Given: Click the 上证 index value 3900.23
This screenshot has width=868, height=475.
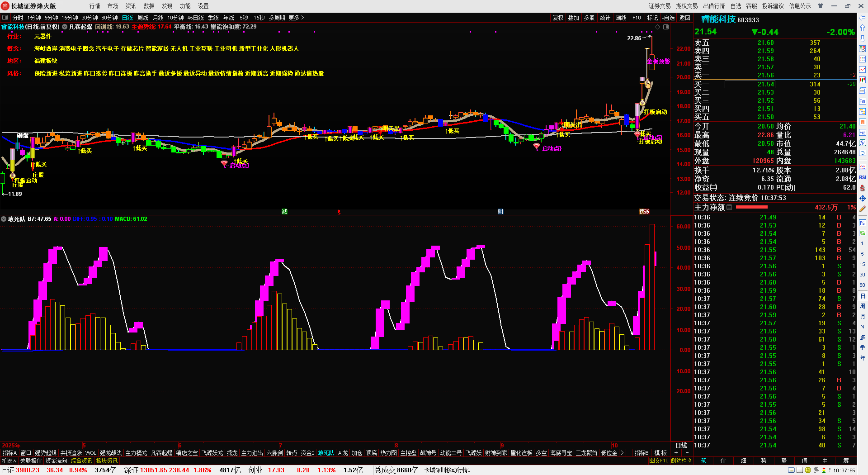Looking at the screenshot, I should [x=28, y=470].
